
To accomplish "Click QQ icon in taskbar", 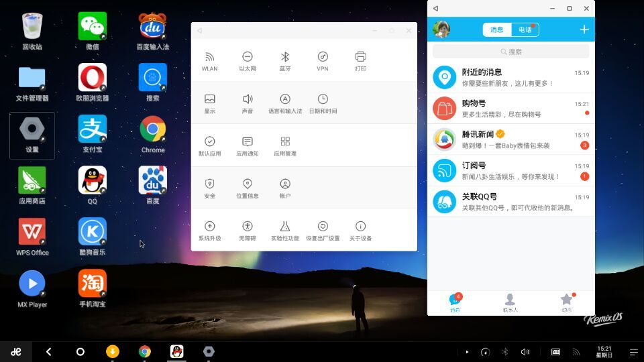I will click(176, 352).
